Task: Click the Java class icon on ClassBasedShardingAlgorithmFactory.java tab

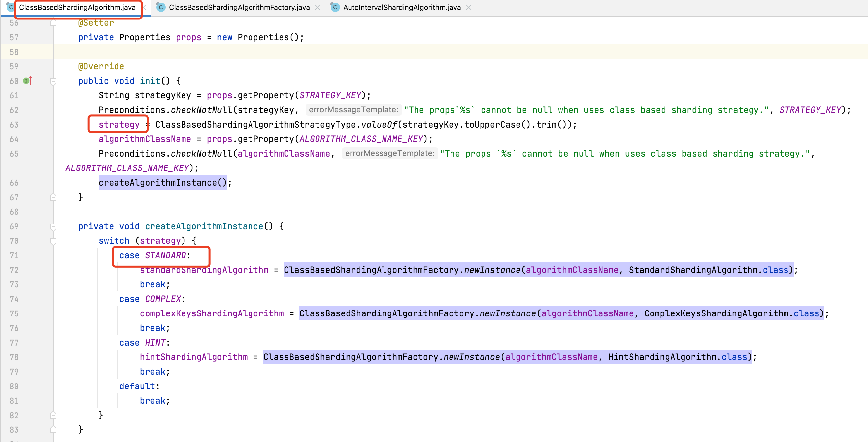Action: coord(161,7)
